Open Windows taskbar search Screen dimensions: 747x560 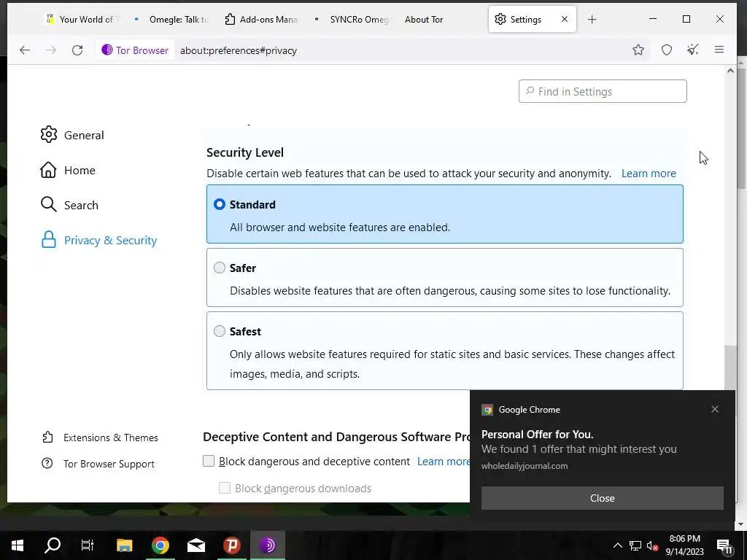[53, 545]
